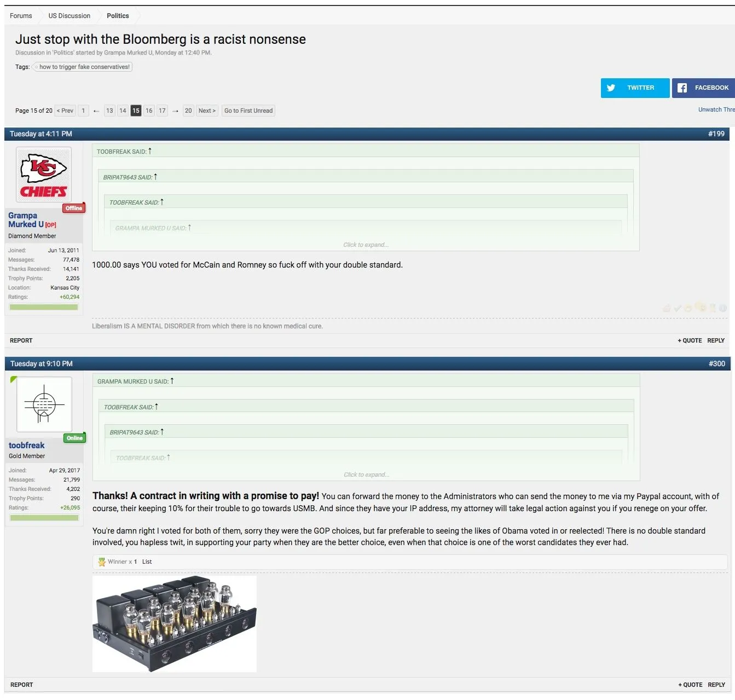The height and width of the screenshot is (700, 735).
Task: Click toobfreak's green ratings bar
Action: tap(44, 518)
